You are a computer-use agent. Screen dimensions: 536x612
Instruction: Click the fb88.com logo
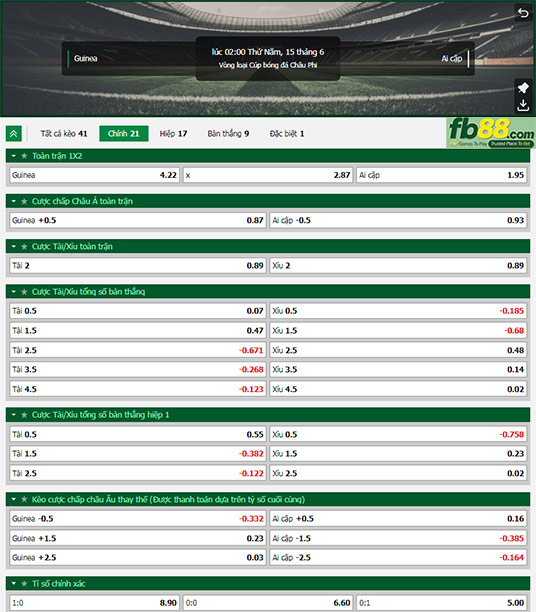(x=491, y=133)
